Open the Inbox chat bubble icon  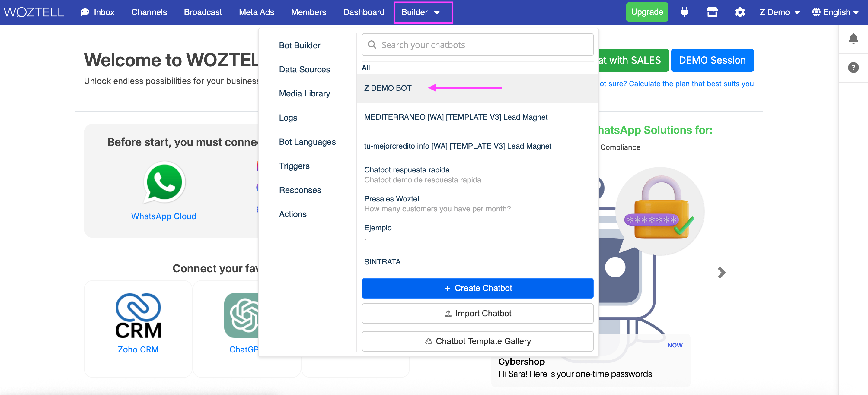click(x=85, y=12)
